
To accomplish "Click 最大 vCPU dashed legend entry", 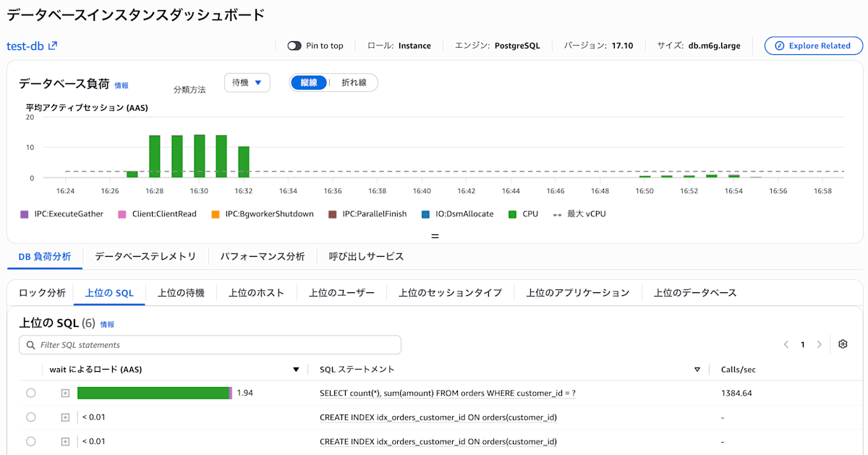I will tap(579, 214).
